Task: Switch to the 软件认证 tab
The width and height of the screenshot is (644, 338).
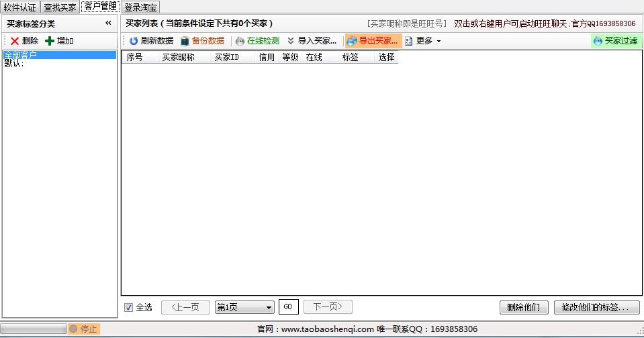Action: click(x=19, y=7)
